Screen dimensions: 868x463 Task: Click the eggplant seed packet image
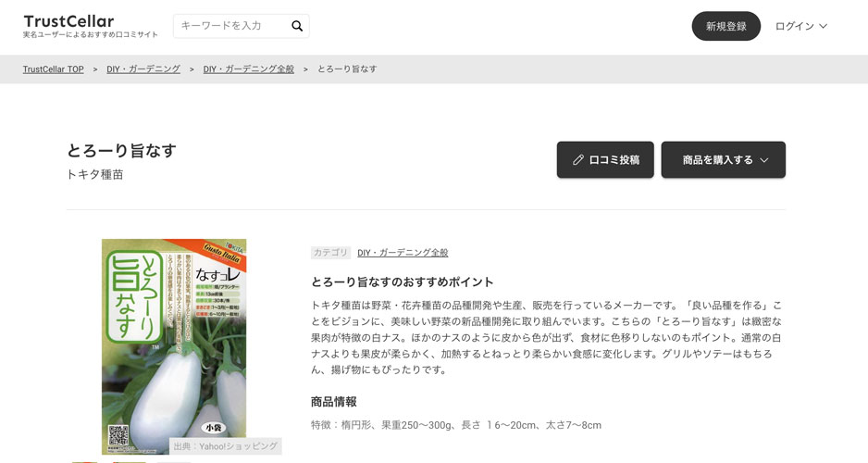[x=174, y=346]
